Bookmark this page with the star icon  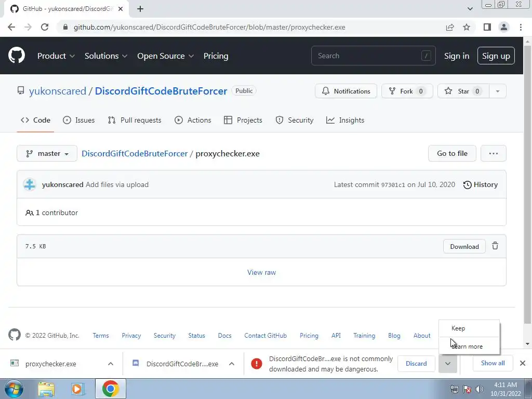point(467,27)
